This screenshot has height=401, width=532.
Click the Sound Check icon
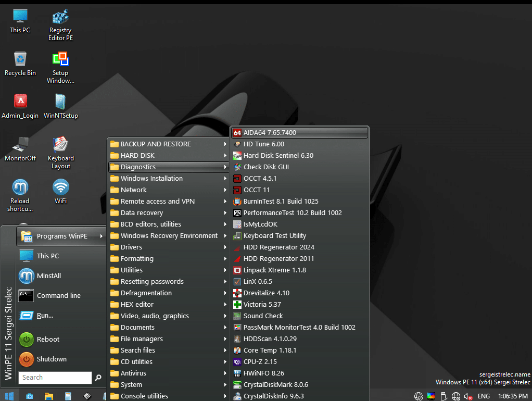point(237,316)
